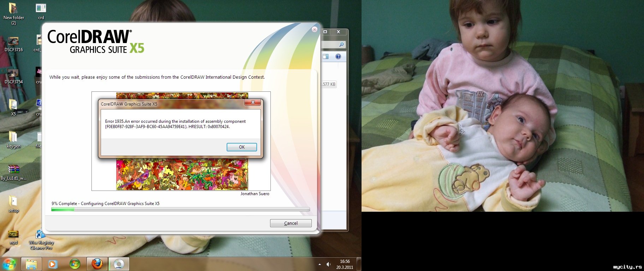This screenshot has height=271, width=644.
Task: Click OK in the Error 1935 dialog
Action: coord(241,147)
